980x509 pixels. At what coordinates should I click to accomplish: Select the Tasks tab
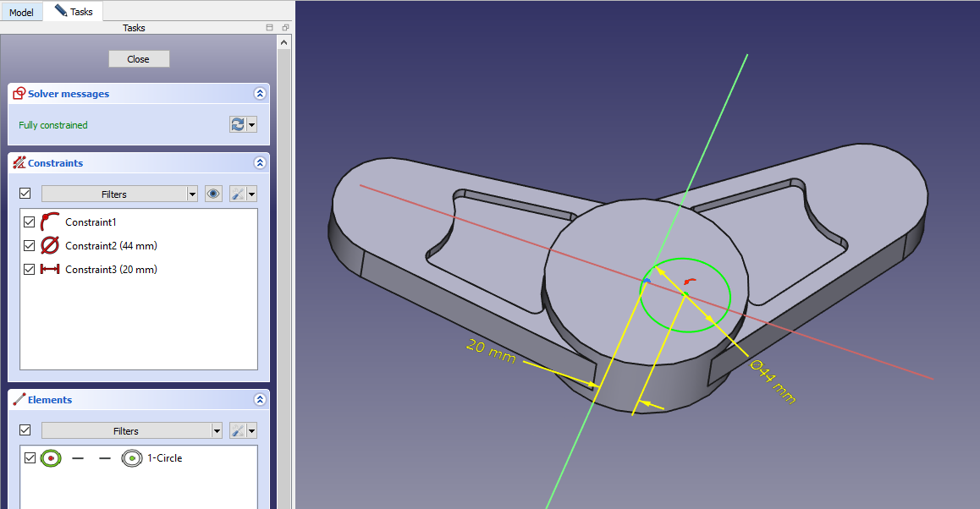point(74,12)
